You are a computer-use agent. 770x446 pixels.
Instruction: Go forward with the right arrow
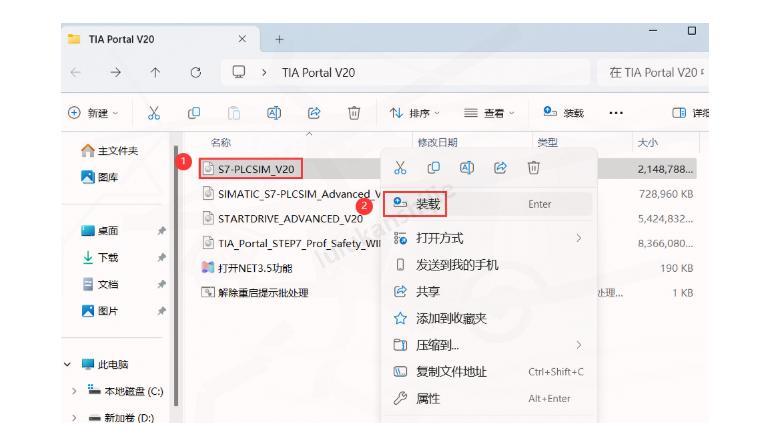coord(115,73)
